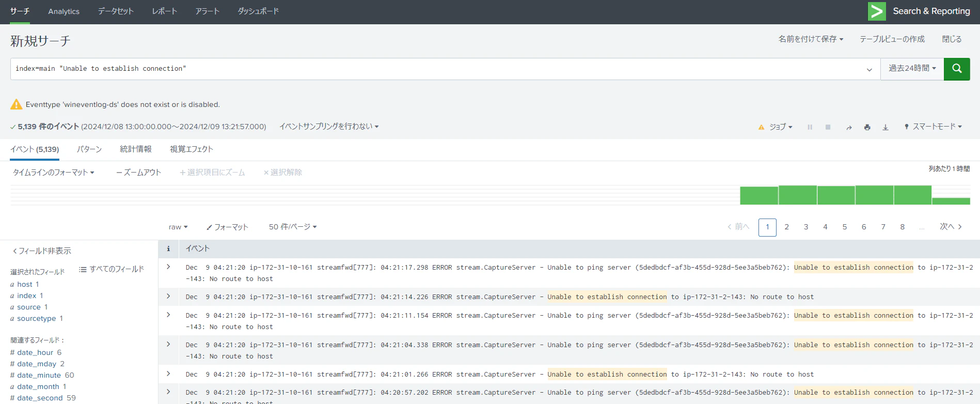The height and width of the screenshot is (404, 980).
Task: Expand the event logged at 04:21:04.338
Action: tap(168, 345)
